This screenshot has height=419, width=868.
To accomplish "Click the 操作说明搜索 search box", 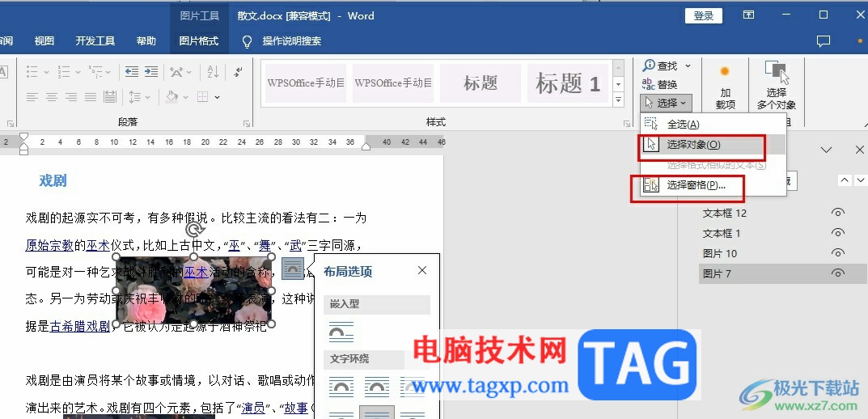I will pos(292,41).
